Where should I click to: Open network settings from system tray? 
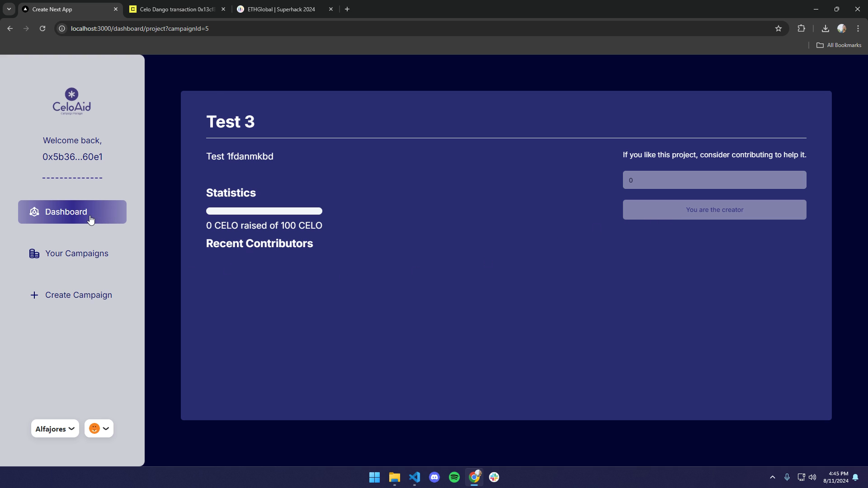[801, 477]
